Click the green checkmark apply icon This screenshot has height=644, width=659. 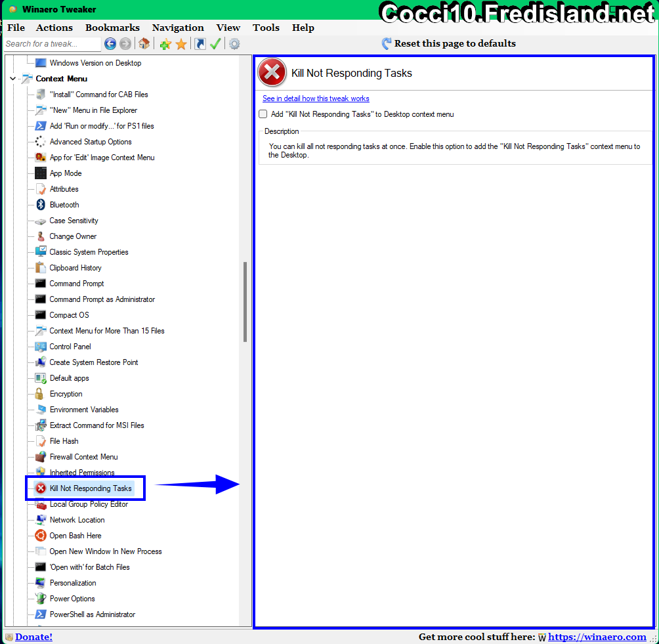pos(215,44)
